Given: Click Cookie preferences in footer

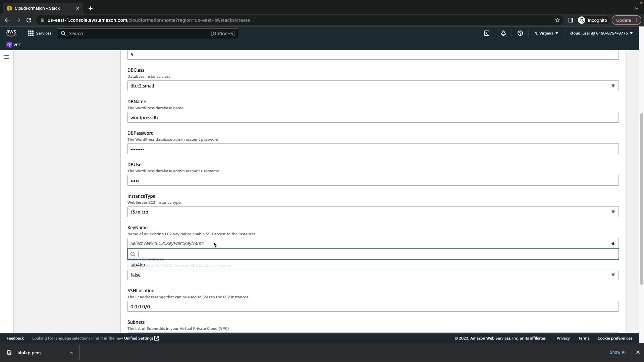Looking at the screenshot, I should 614,338.
